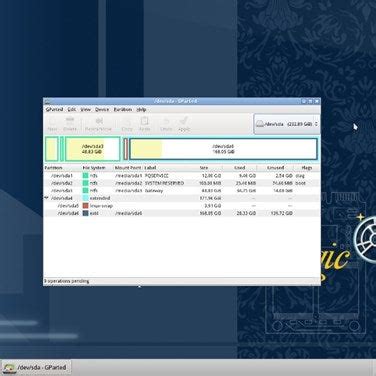Viewport: 376px width, 376px height.
Task: Open the Edit menu
Action: [x=72, y=109]
